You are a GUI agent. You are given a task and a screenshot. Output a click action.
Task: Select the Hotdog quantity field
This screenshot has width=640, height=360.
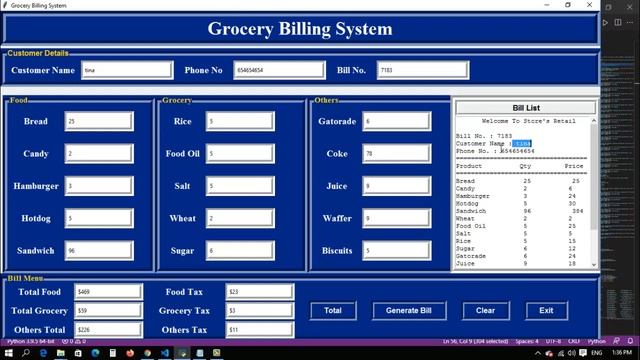[99, 218]
